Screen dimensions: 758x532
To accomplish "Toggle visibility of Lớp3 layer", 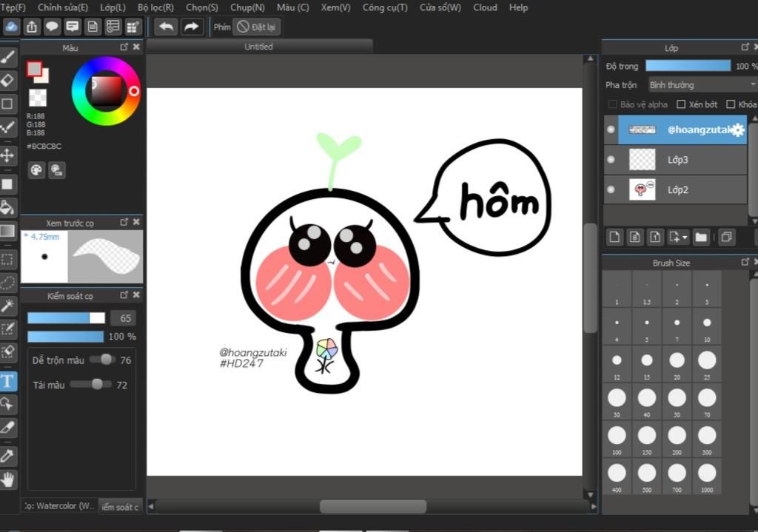I will [611, 159].
